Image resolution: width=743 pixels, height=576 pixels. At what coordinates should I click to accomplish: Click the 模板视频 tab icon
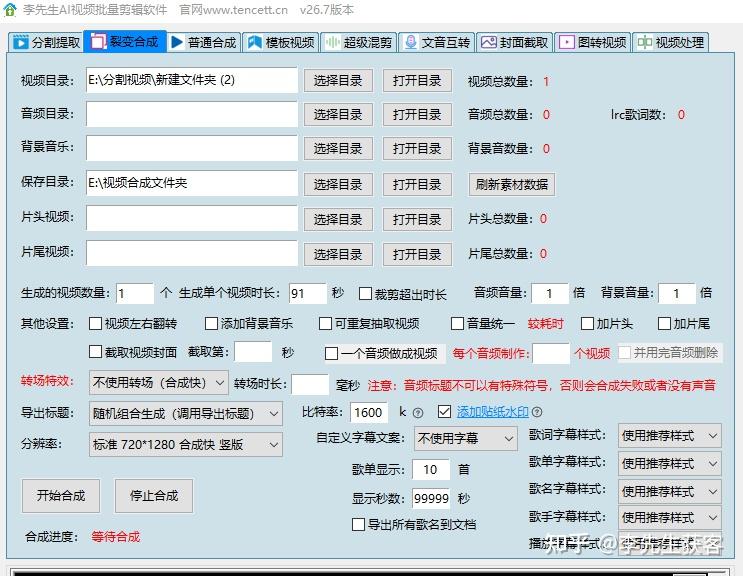(255, 42)
